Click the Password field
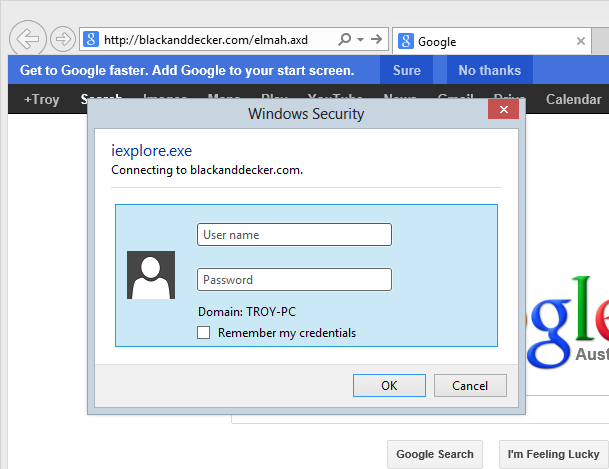 coord(294,280)
